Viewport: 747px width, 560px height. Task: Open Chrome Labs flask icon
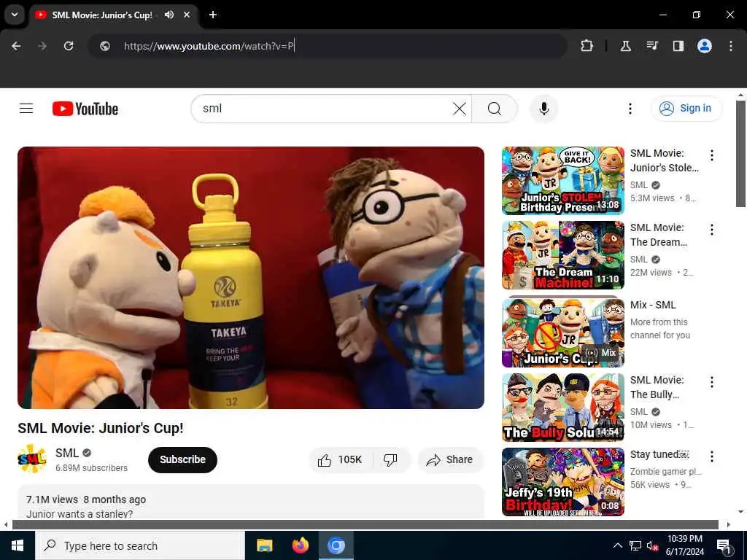coord(625,46)
